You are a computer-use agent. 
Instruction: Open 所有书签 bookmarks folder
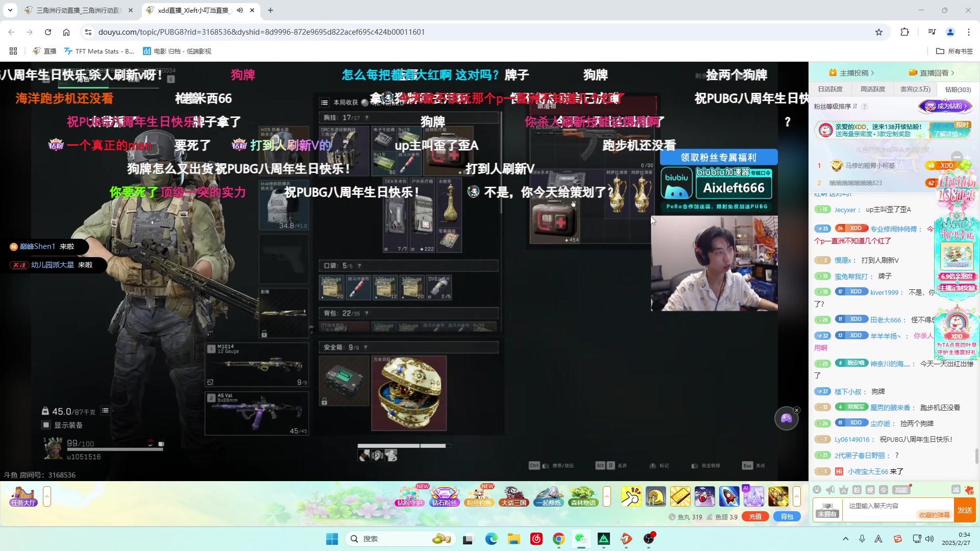954,51
